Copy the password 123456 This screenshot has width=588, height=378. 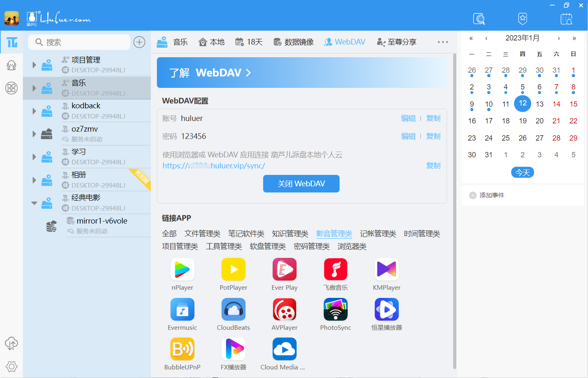tap(433, 136)
